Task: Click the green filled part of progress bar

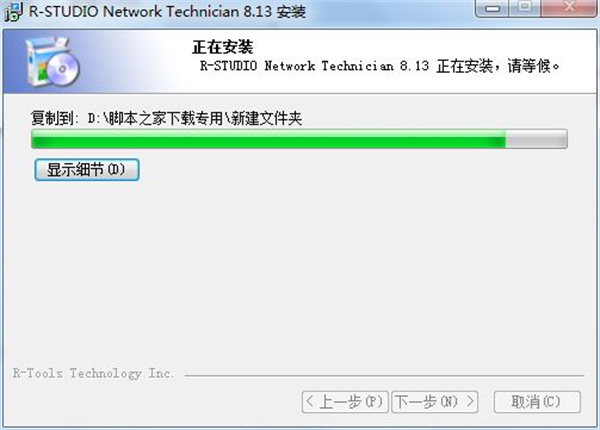Action: 268,139
